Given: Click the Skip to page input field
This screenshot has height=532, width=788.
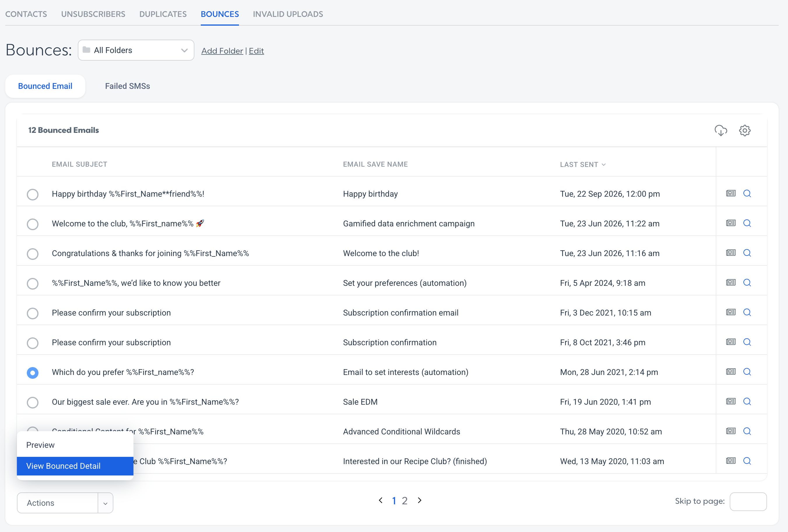Looking at the screenshot, I should 748,501.
